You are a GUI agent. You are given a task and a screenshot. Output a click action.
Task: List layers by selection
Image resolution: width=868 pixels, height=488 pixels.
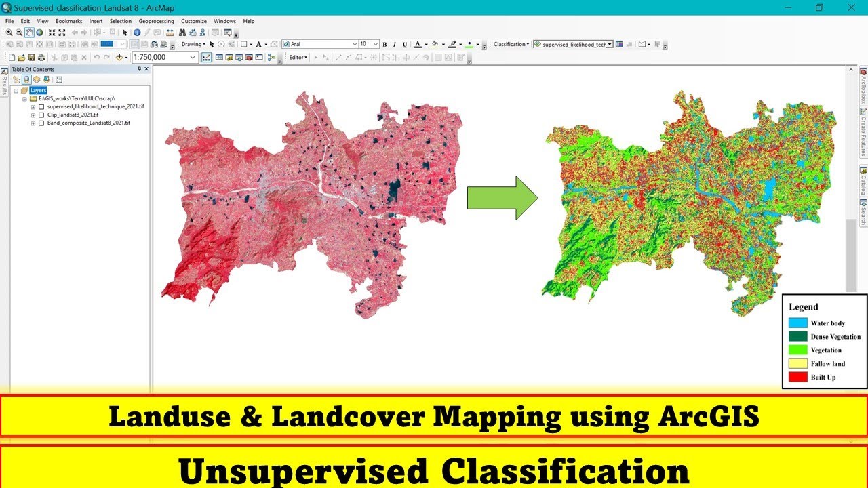click(x=45, y=79)
